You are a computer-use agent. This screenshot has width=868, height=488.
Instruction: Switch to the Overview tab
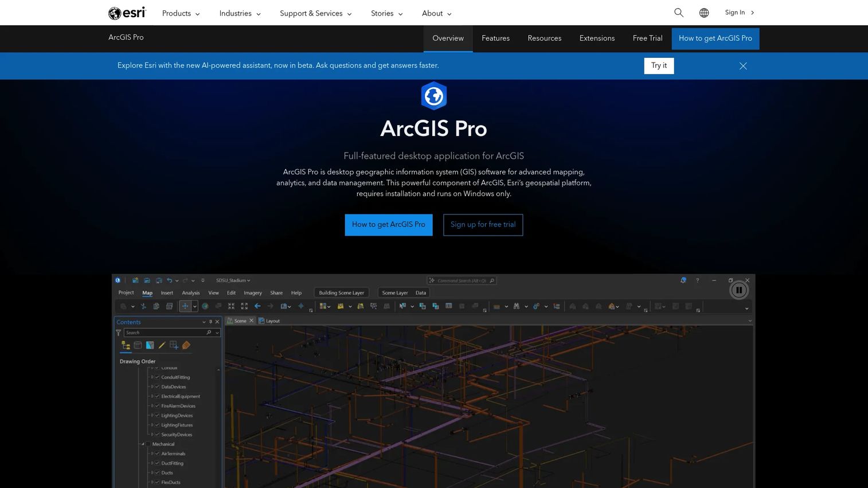coord(448,38)
